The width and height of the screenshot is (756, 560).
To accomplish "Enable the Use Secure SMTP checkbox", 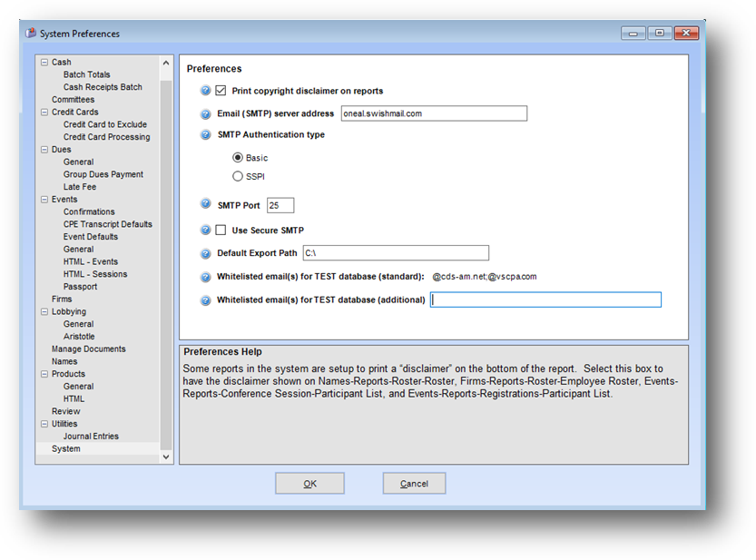I will click(221, 230).
